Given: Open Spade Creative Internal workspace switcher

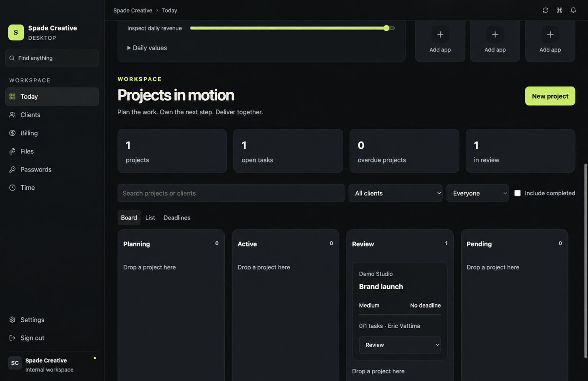Looking at the screenshot, I should [x=52, y=365].
